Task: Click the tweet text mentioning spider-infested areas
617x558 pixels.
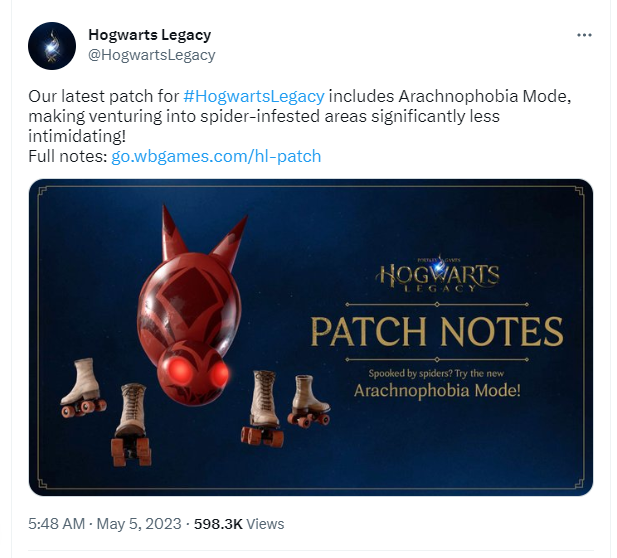Action: [264, 116]
